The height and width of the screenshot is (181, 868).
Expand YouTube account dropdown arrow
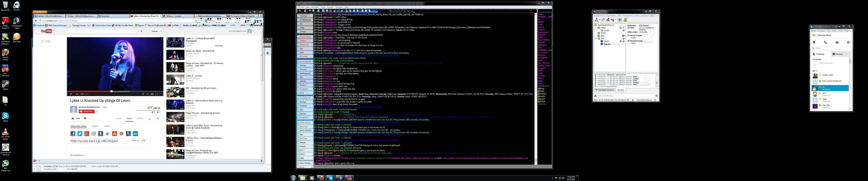point(253,31)
